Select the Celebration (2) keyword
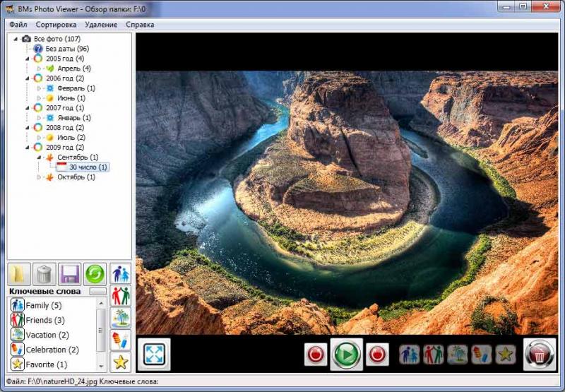The width and height of the screenshot is (565, 392). (52, 350)
